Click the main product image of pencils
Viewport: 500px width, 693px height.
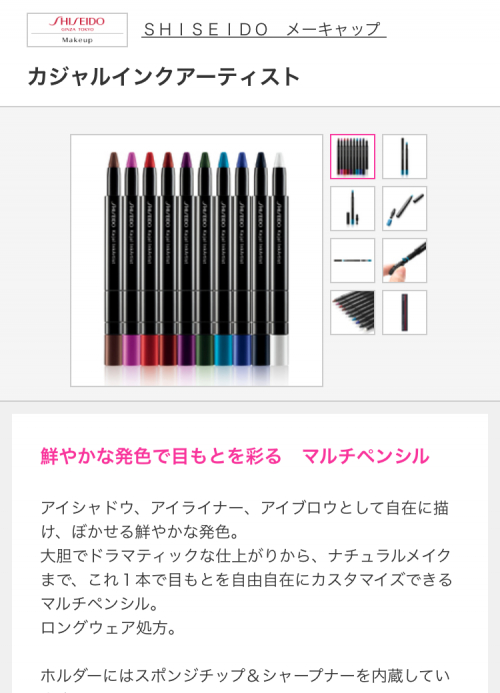click(x=197, y=260)
